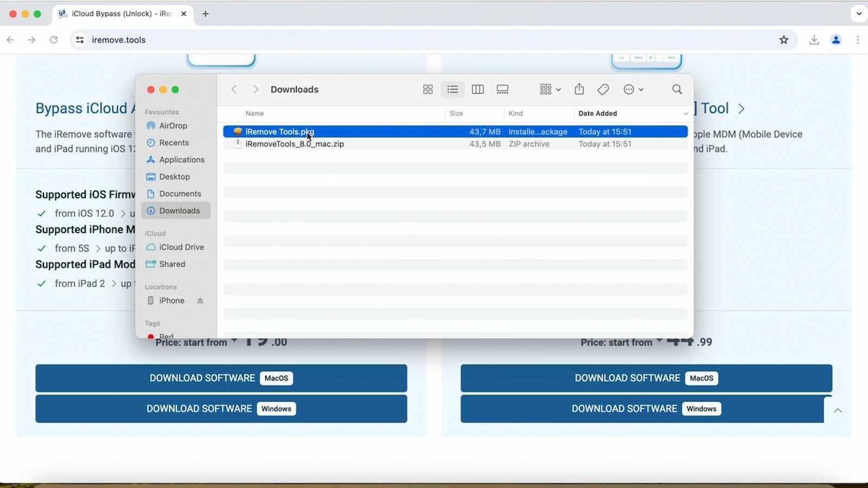Open Chrome tab search dropdown

(x=859, y=14)
